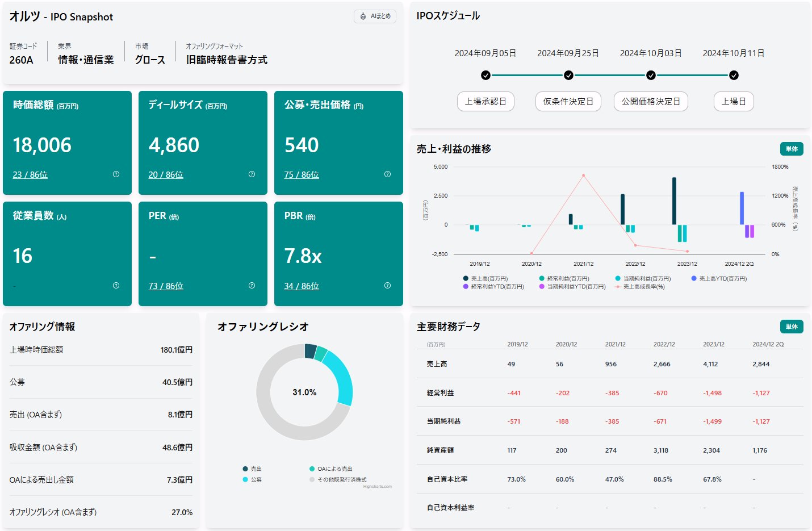
Task: Toggle 経常利益YTD(百万円) legend series
Action: point(493,287)
